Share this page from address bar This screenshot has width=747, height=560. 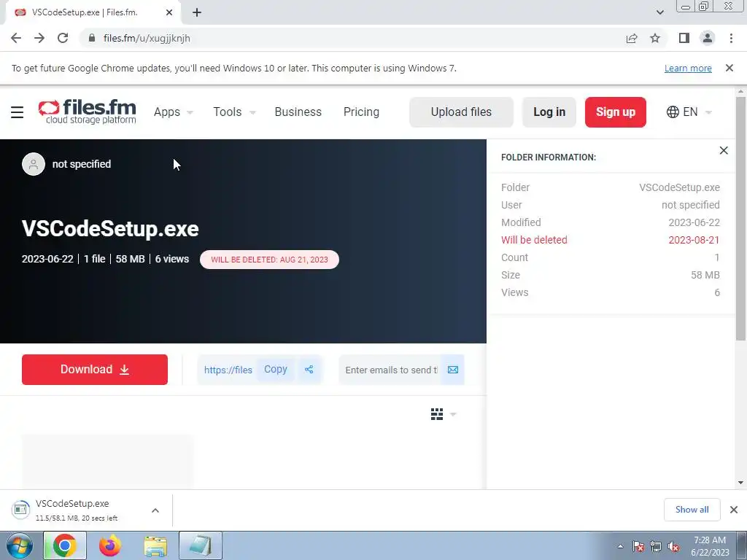coord(632,38)
